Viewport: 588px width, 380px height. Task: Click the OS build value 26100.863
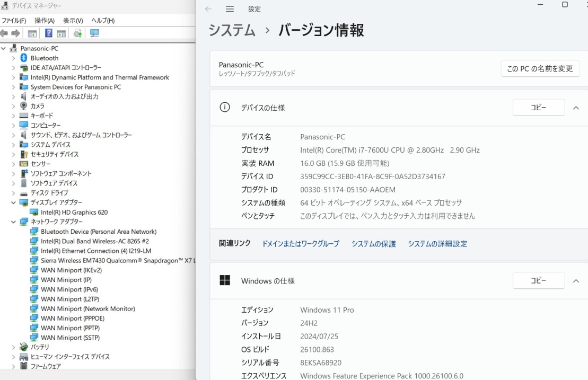pos(317,350)
